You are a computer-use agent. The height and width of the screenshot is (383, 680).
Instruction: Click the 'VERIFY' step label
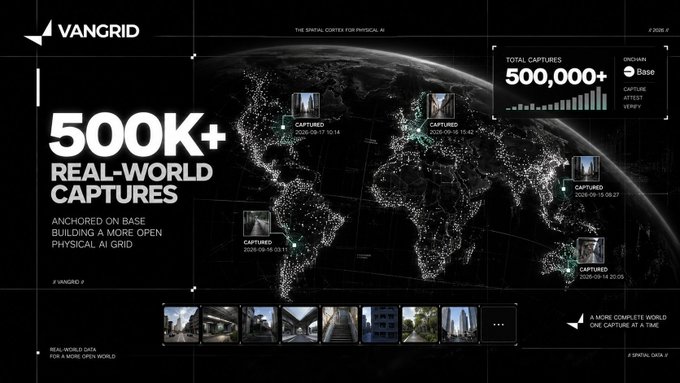632,106
